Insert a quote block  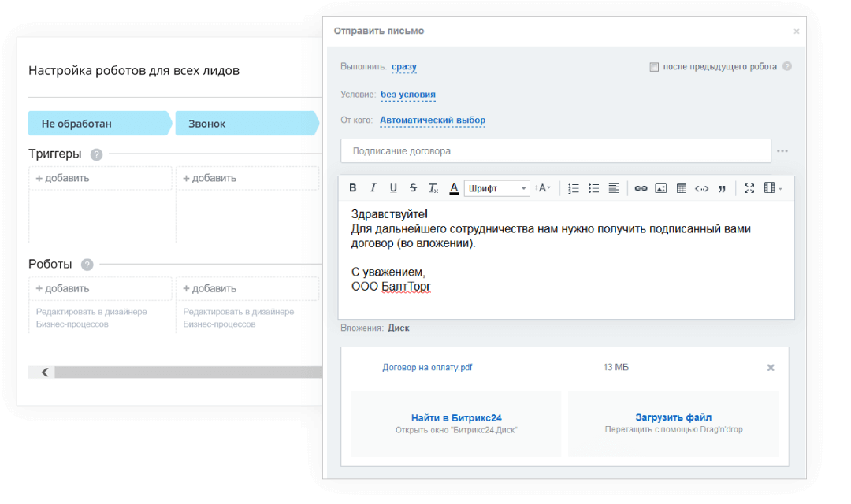[722, 188]
